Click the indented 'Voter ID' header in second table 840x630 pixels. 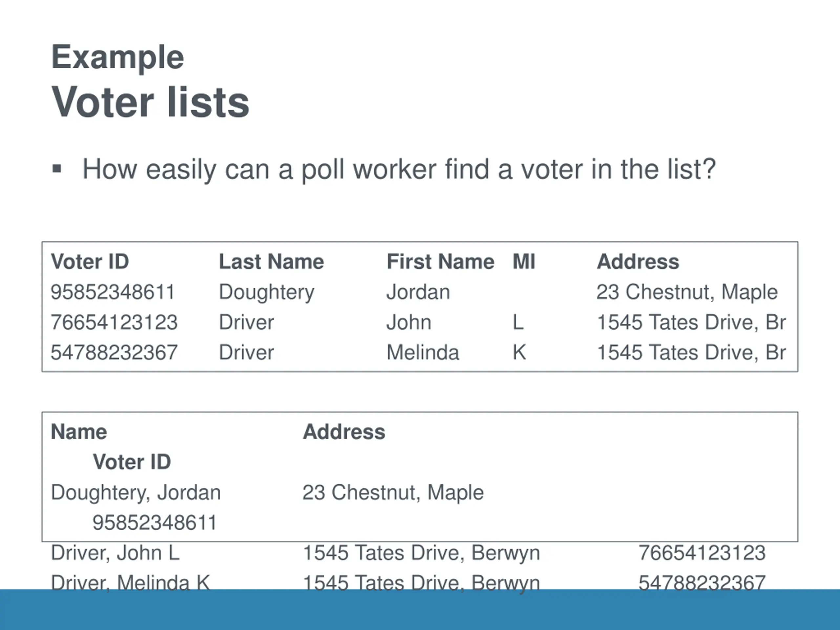click(x=132, y=462)
